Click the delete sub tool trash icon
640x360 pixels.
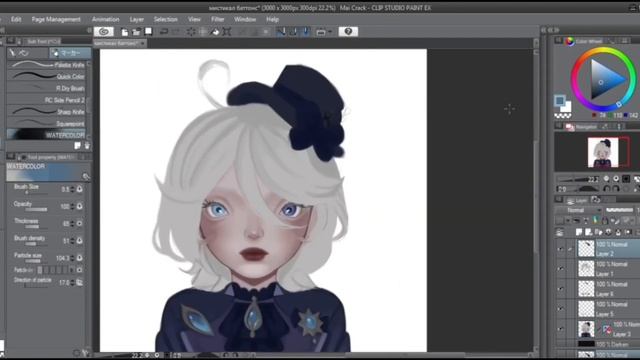(87, 146)
